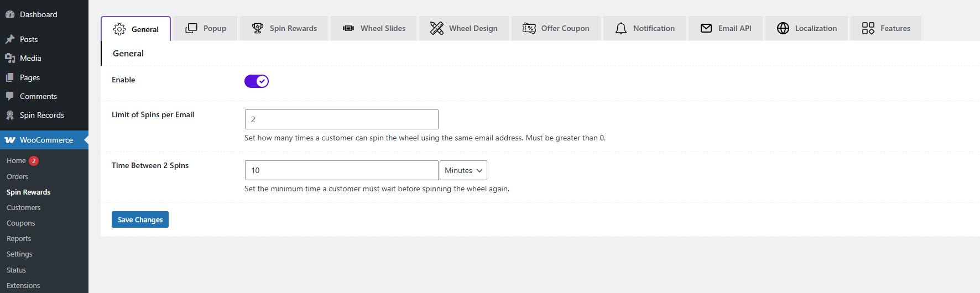This screenshot has width=980, height=293.
Task: Open the WooCommerce menu item
Action: click(44, 140)
